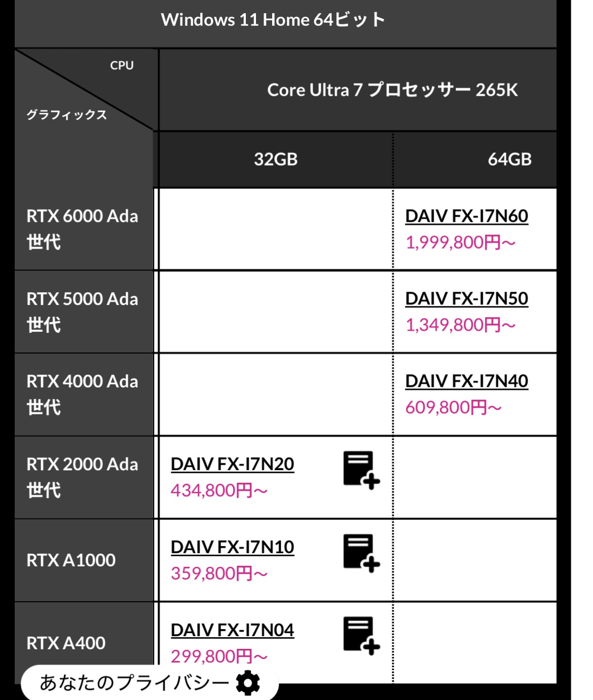
Task: Open privacy settings via the gear icon
Action: coord(248,683)
